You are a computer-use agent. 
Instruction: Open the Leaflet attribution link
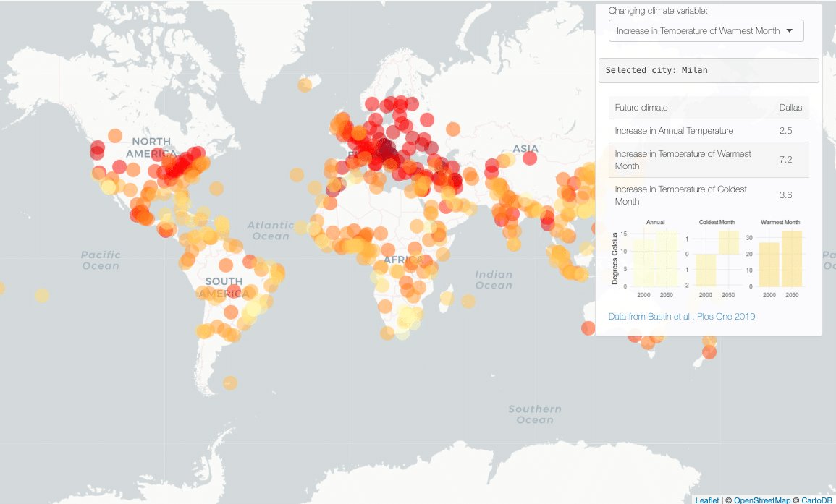707,500
